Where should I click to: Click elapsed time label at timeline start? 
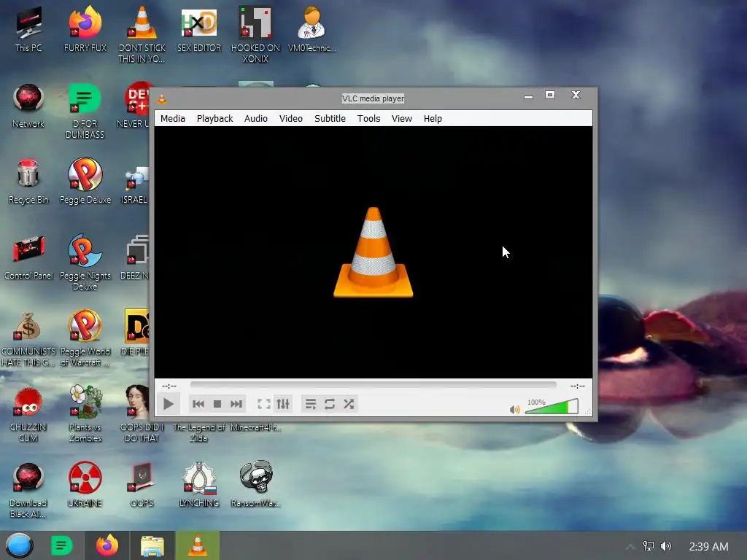(x=169, y=386)
